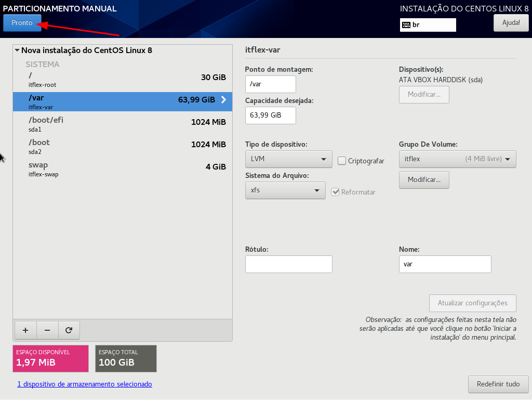The width and height of the screenshot is (532, 400).
Task: Click the Pronto button
Action: tap(22, 23)
